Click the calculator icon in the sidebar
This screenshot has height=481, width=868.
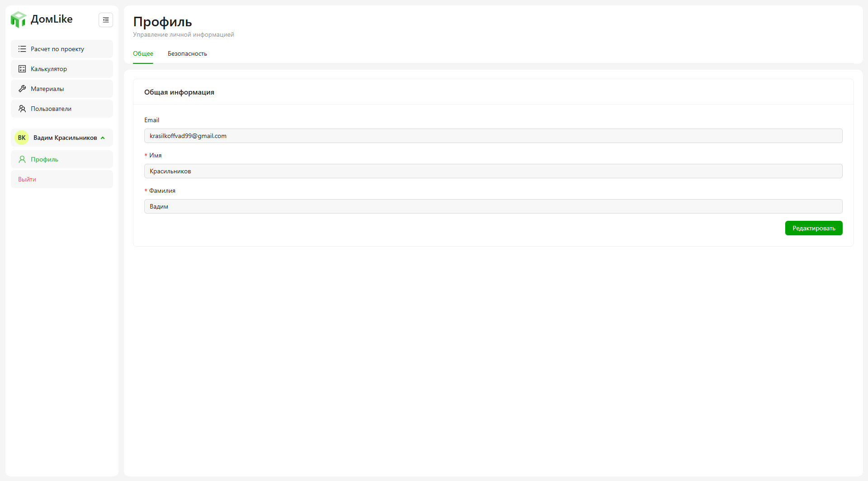coord(22,69)
